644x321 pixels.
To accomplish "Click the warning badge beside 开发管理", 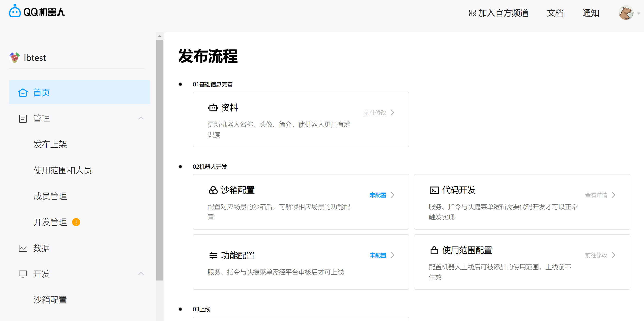I will [76, 222].
